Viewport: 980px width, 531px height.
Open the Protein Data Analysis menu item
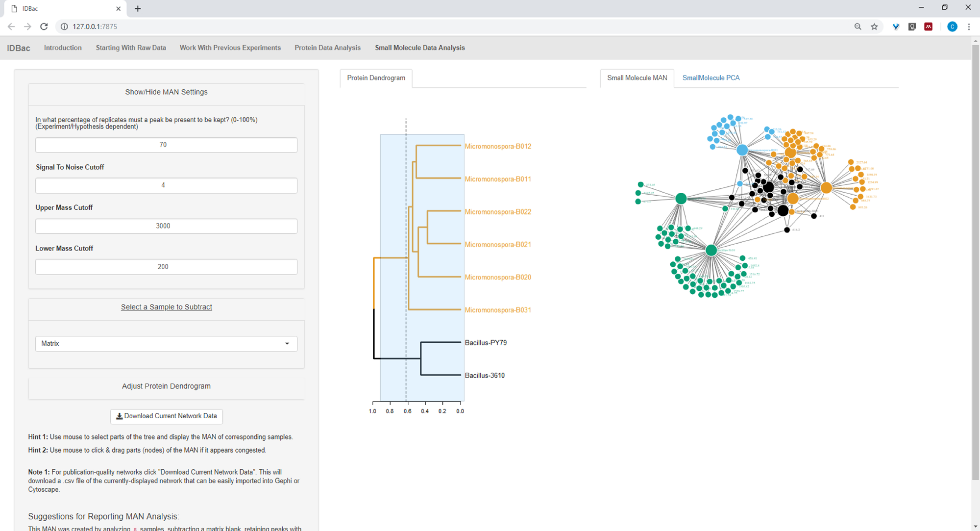[x=327, y=48]
